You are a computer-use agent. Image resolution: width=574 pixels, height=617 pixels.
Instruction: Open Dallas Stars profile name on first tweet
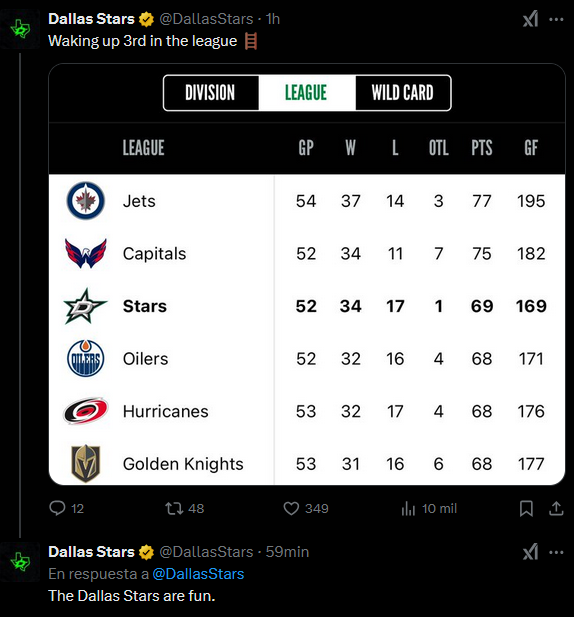(91, 19)
